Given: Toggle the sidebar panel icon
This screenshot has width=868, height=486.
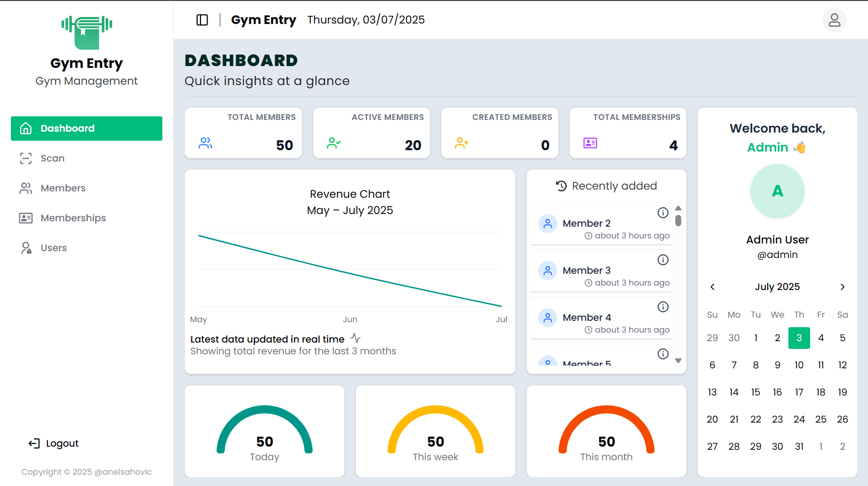Looking at the screenshot, I should 202,20.
